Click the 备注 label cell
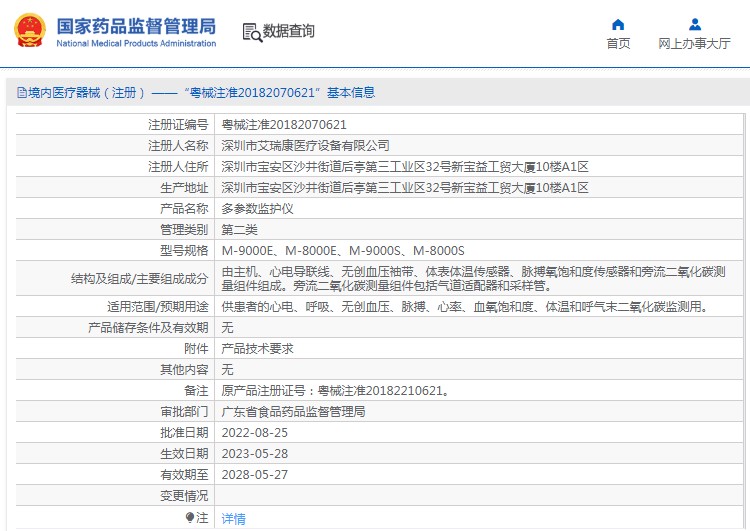750x531 pixels. pyautogui.click(x=115, y=391)
